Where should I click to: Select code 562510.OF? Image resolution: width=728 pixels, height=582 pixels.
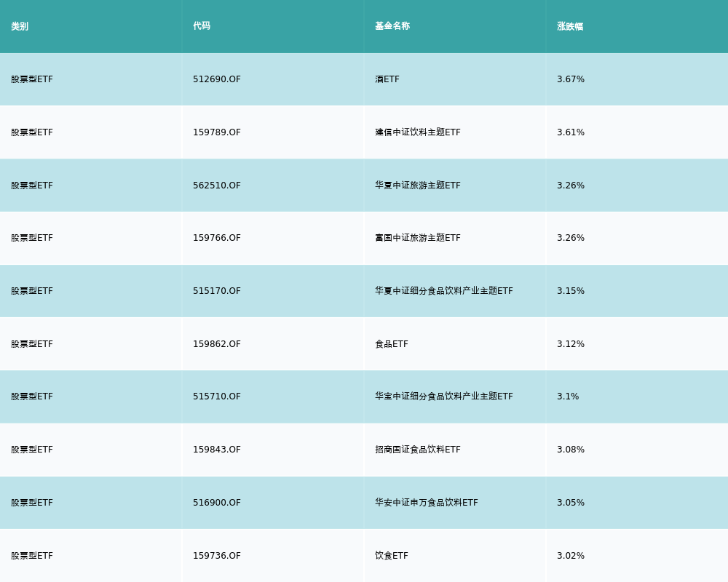[x=217, y=186]
